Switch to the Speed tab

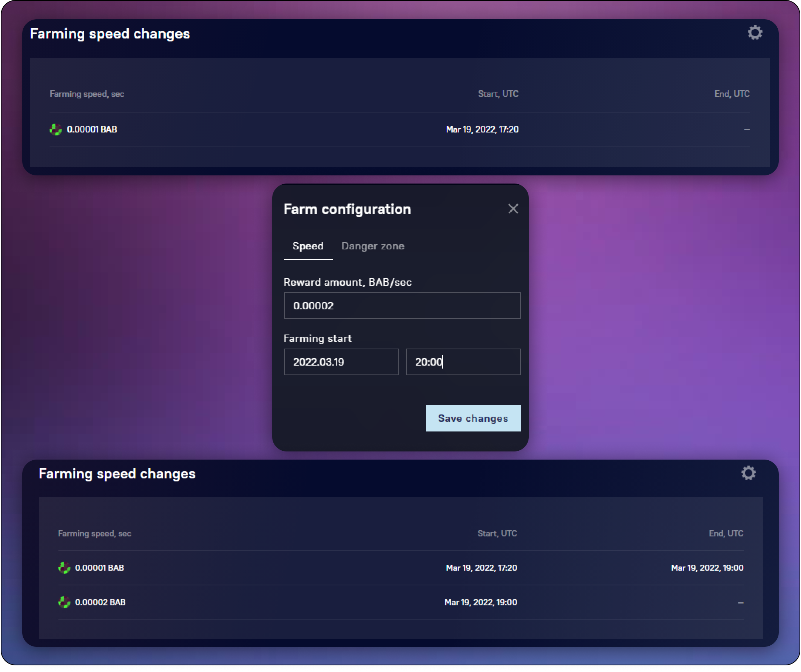pos(307,246)
